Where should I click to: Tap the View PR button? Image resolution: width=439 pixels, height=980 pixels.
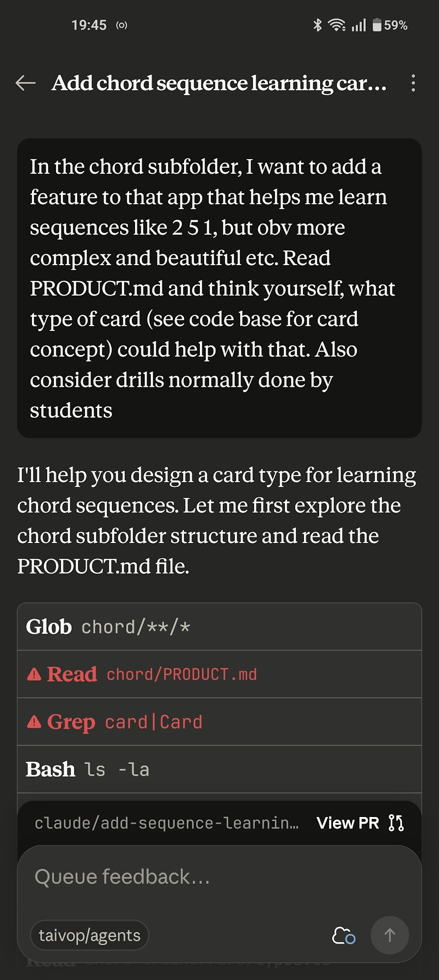pos(348,823)
